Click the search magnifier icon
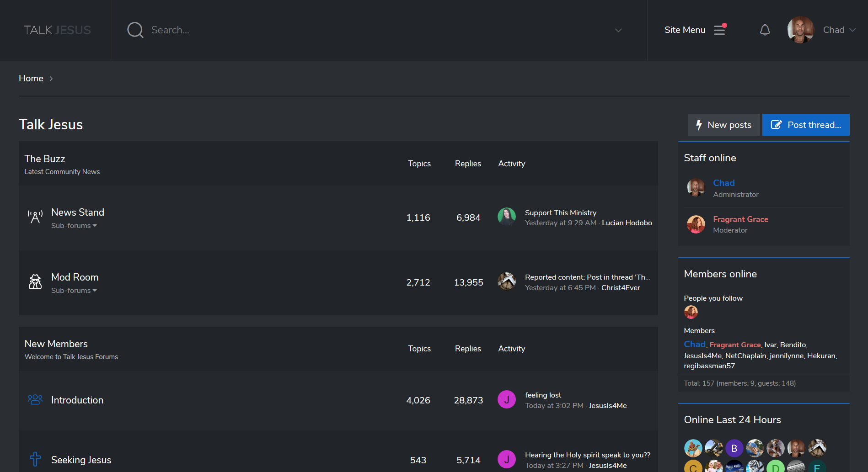The height and width of the screenshot is (472, 868). coord(135,30)
